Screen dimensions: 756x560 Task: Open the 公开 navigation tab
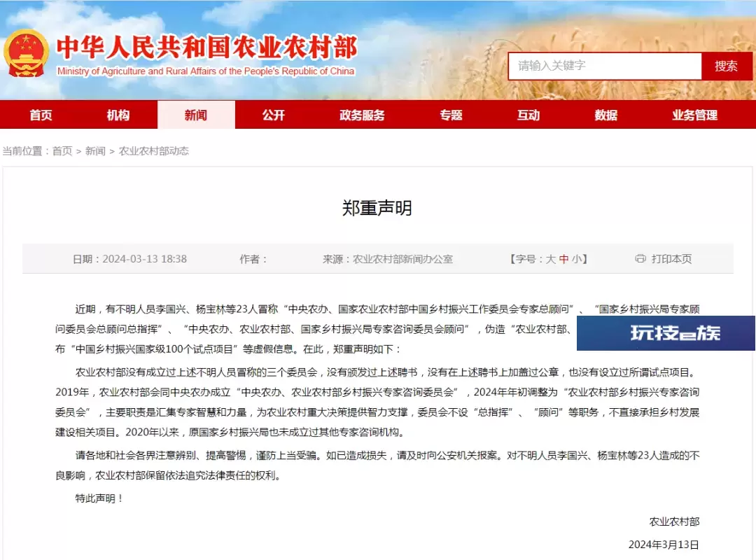274,115
